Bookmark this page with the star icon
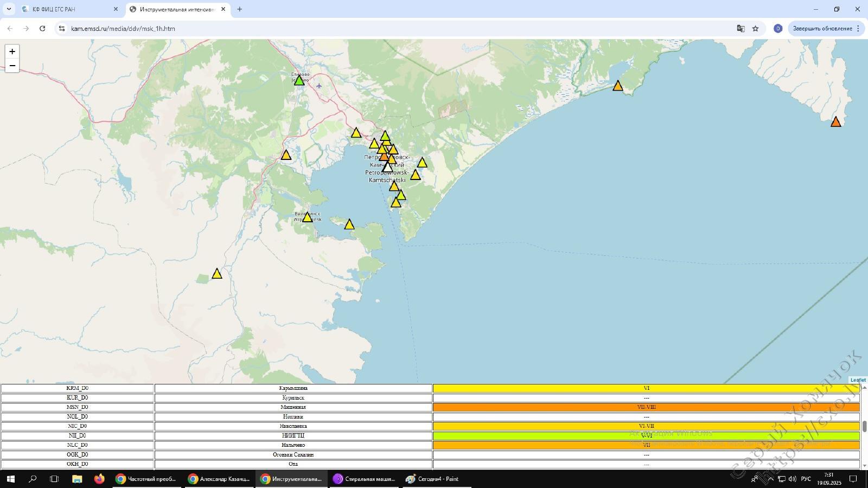 tap(755, 29)
